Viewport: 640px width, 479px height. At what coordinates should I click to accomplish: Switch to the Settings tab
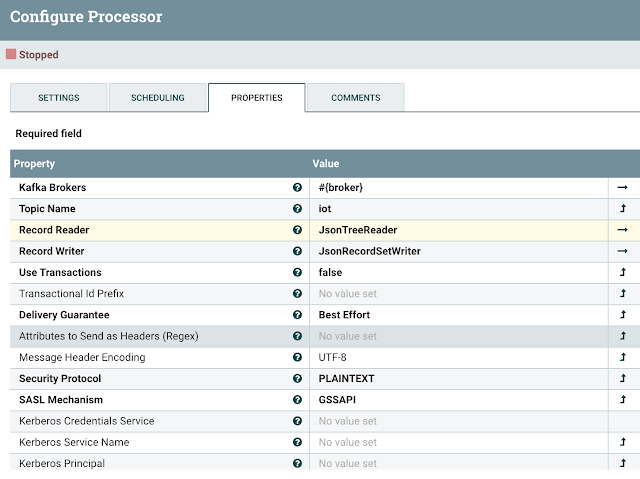(x=59, y=98)
